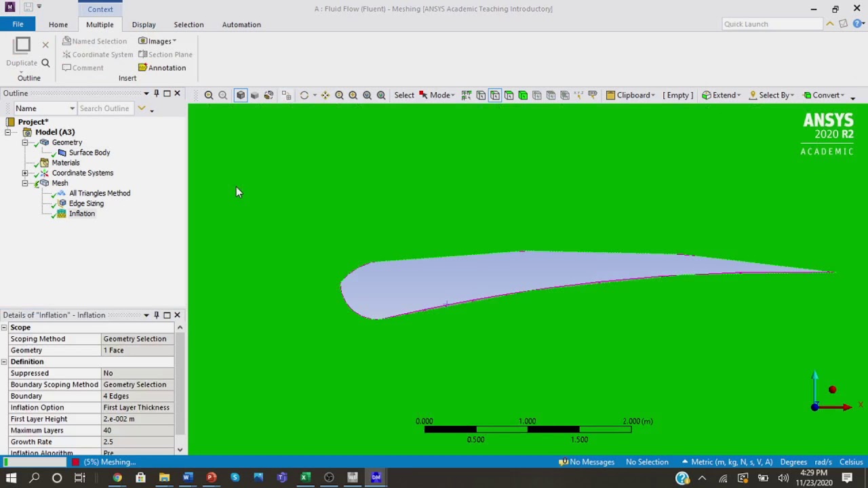This screenshot has width=868, height=488.
Task: Collapse the Definition section in Details
Action: click(4, 362)
